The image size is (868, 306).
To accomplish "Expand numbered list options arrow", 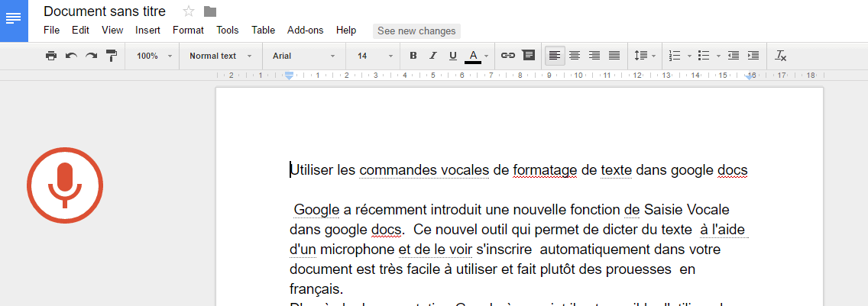I will point(689,56).
